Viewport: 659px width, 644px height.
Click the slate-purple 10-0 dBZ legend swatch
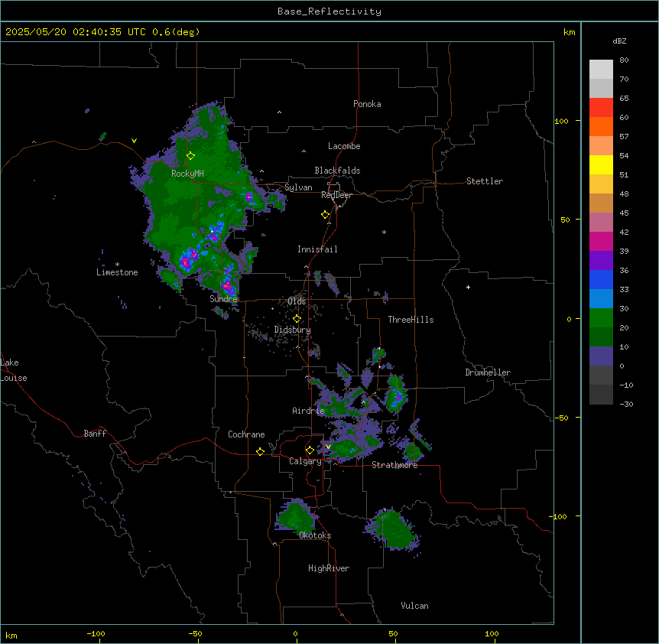pyautogui.click(x=601, y=356)
